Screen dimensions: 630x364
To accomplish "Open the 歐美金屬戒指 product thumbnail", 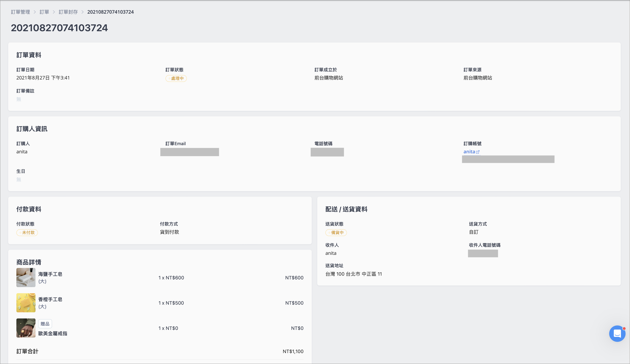I will 26,328.
